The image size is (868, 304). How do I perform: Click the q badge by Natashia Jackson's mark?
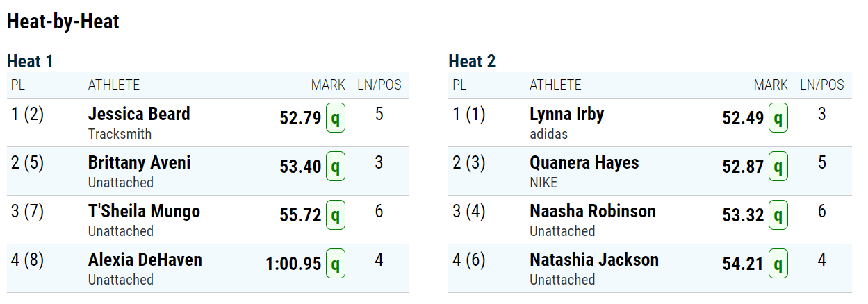778,264
